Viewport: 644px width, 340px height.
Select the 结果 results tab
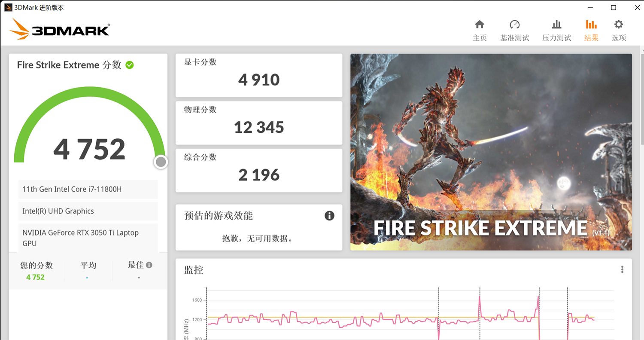[x=591, y=31]
